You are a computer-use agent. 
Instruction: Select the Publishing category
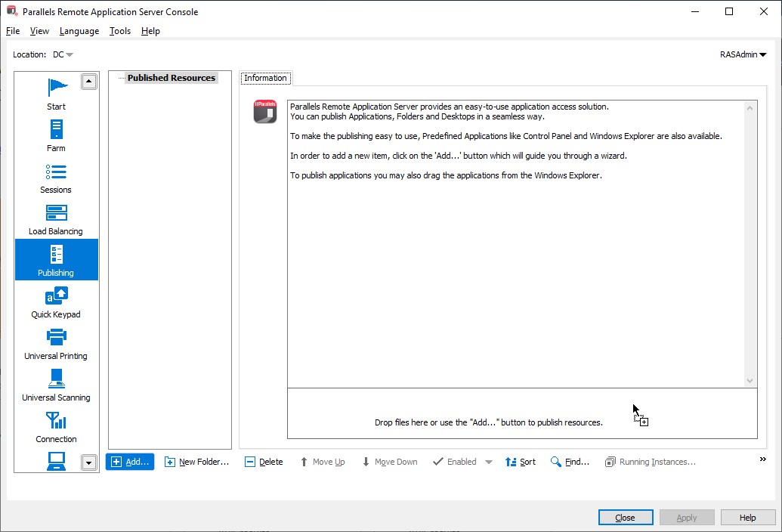(57, 260)
